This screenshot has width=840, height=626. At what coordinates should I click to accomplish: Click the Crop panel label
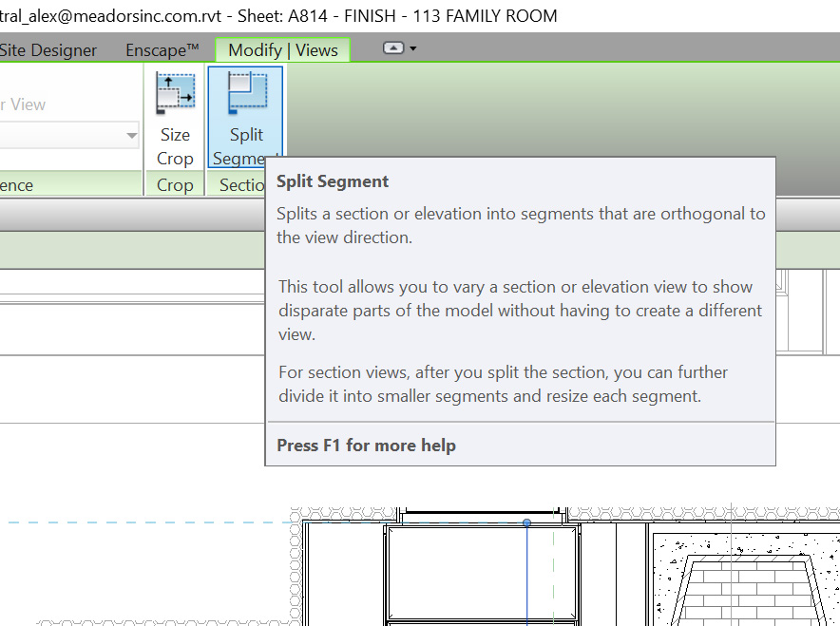pos(175,185)
